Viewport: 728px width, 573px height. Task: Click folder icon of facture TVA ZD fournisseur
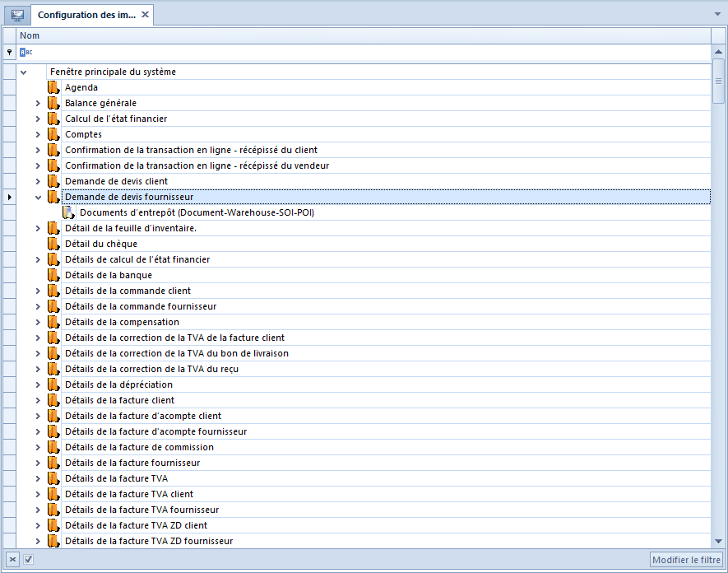(x=53, y=542)
